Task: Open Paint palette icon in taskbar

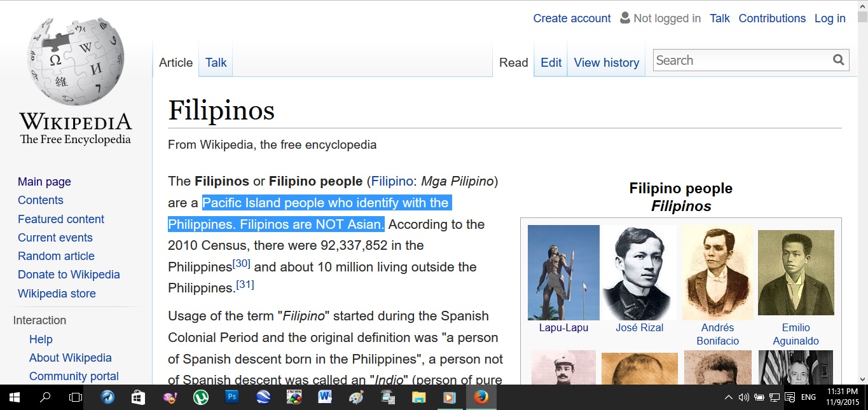Action: coord(356,397)
